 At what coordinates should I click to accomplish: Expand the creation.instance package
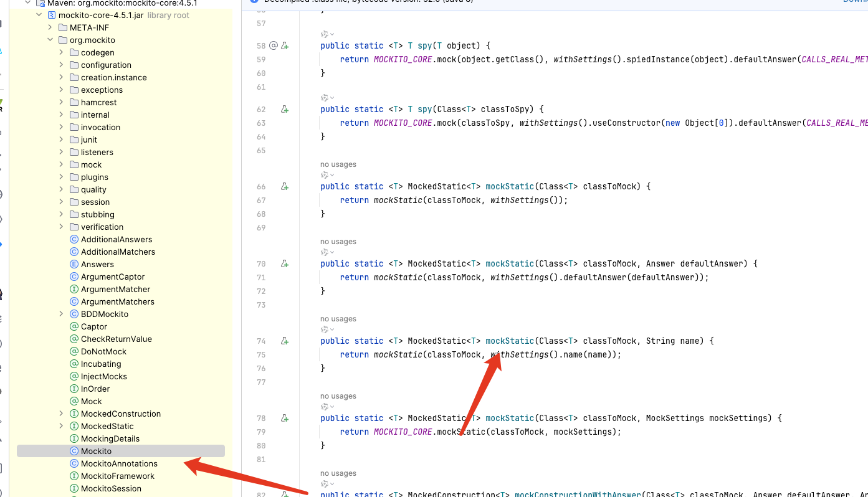click(x=61, y=77)
